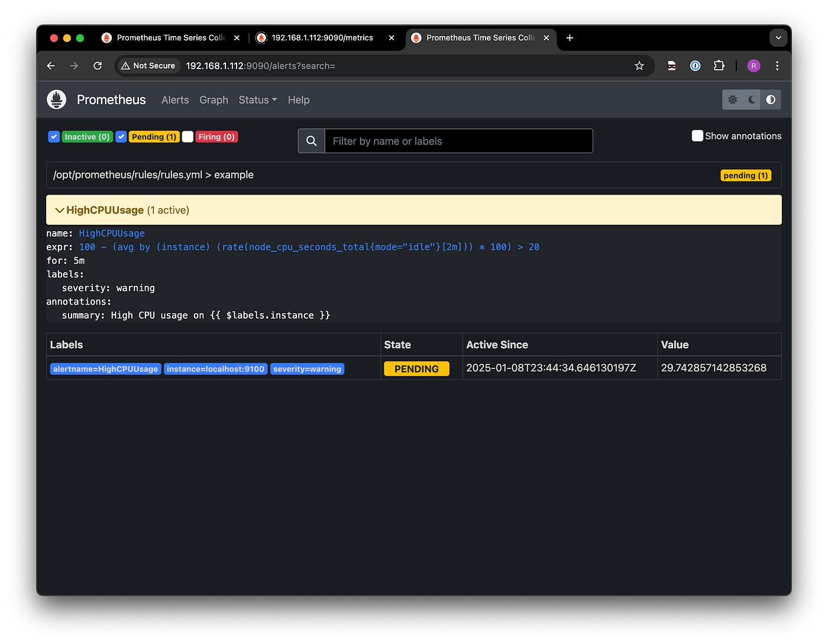Open a new browser tab
Screen dimensions: 828x644
click(570, 38)
